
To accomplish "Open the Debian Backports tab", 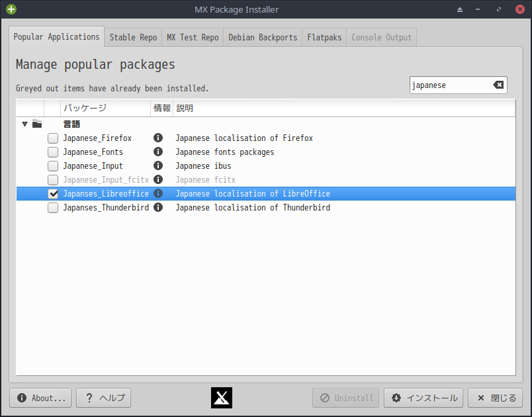I will [263, 37].
